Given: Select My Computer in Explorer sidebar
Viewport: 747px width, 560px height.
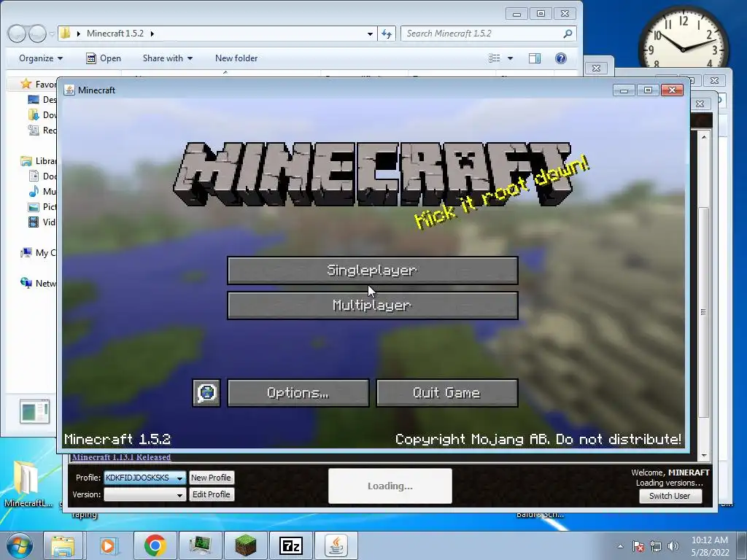Looking at the screenshot, I should point(38,253).
